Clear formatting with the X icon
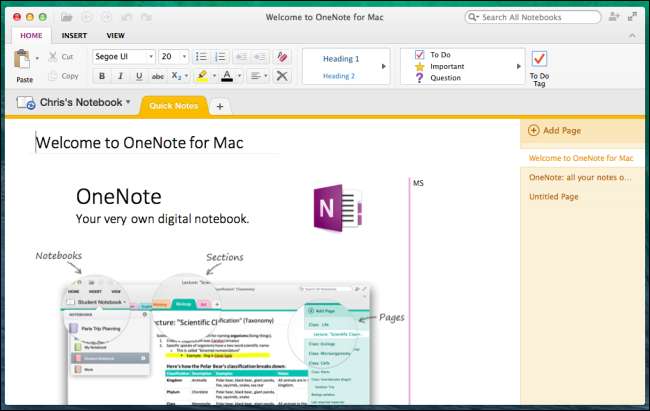Image resolution: width=650 pixels, height=411 pixels. click(282, 76)
